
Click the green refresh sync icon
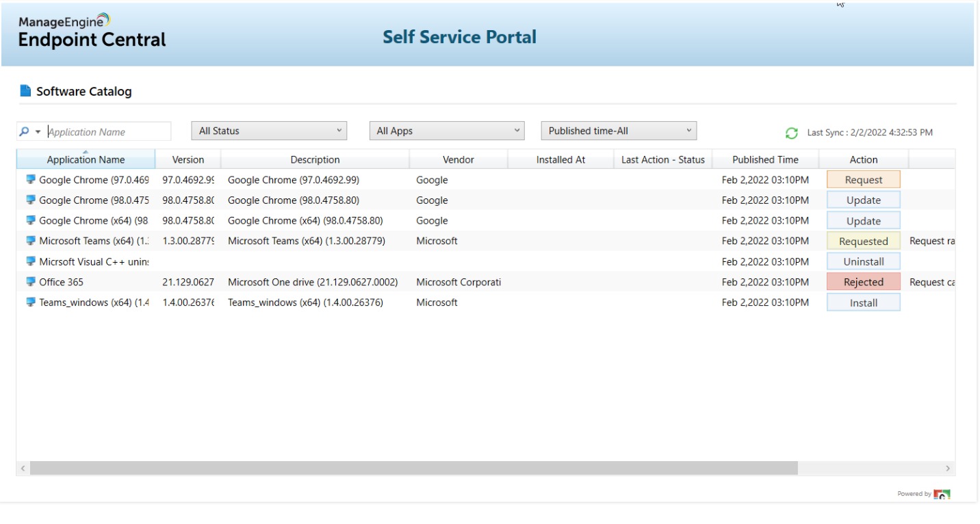point(792,133)
